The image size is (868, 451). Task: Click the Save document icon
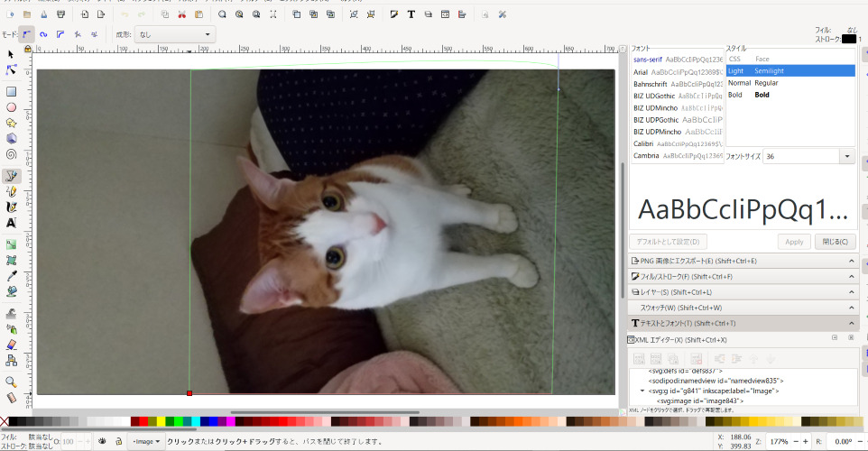point(43,14)
